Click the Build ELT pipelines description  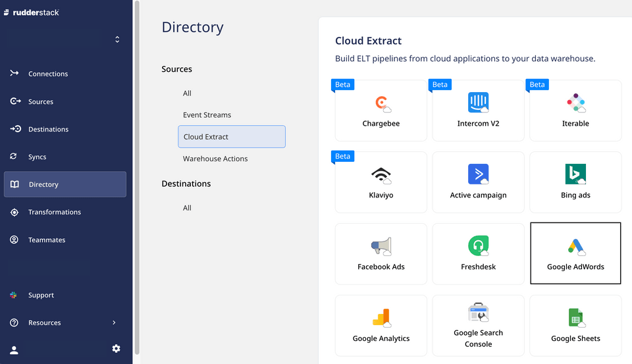tap(465, 59)
